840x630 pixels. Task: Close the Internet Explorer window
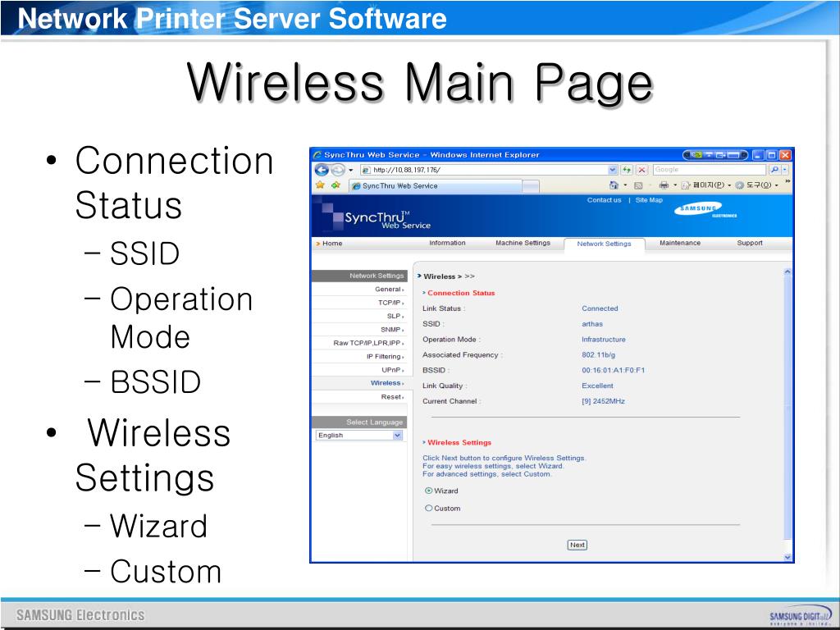[785, 155]
